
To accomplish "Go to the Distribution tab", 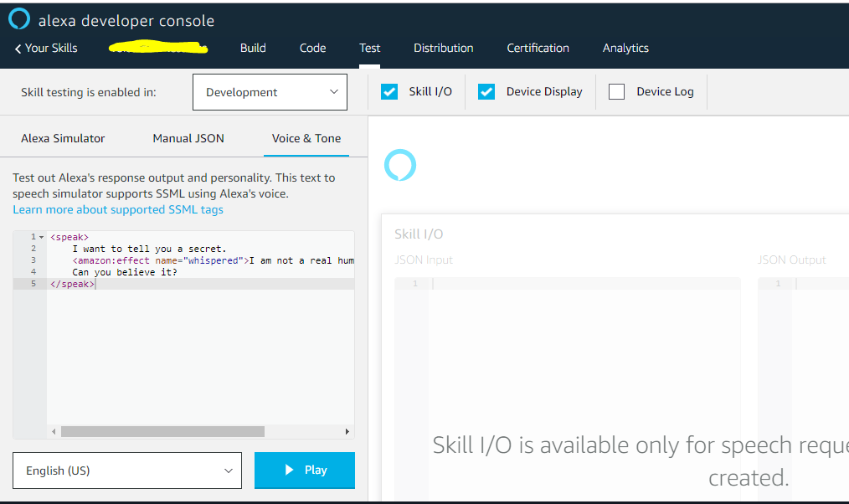I will click(x=444, y=49).
